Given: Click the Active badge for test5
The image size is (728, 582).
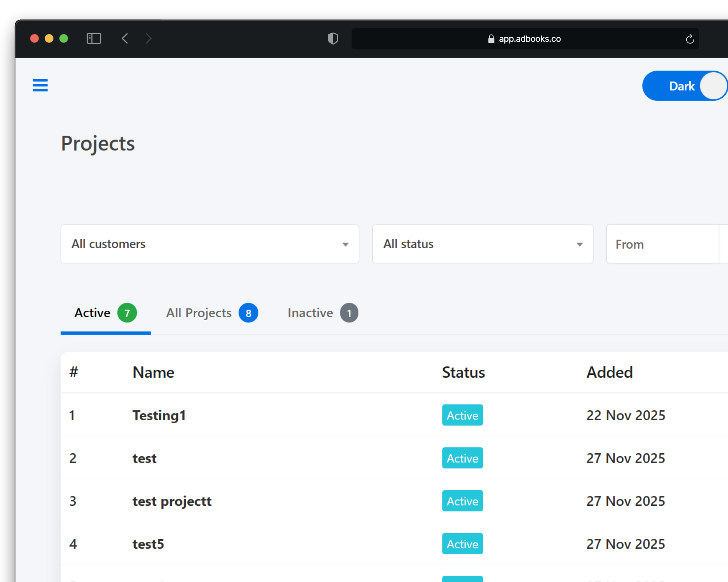Looking at the screenshot, I should (462, 544).
